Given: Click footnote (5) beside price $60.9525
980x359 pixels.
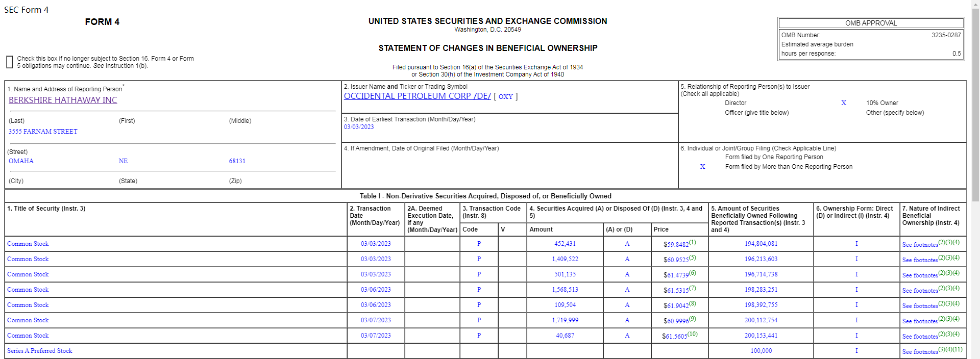Looking at the screenshot, I should coord(693,258).
